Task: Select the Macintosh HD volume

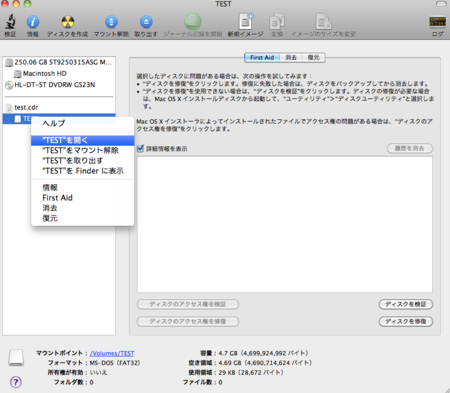Action: point(59,74)
